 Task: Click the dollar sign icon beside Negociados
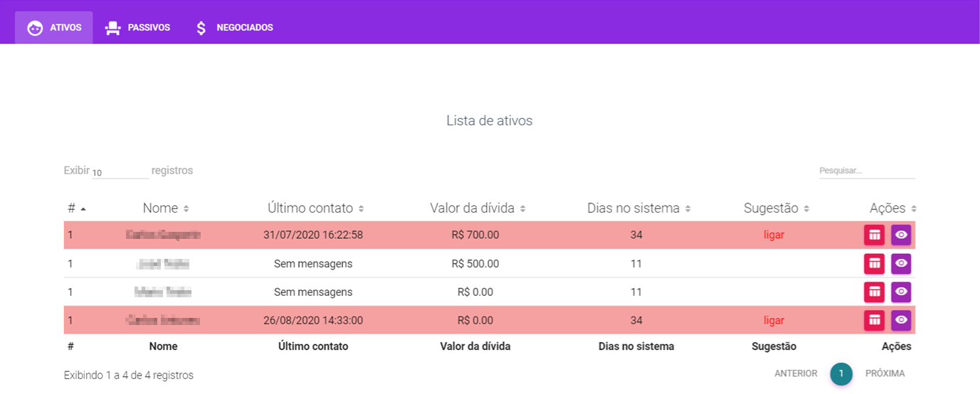point(201,28)
